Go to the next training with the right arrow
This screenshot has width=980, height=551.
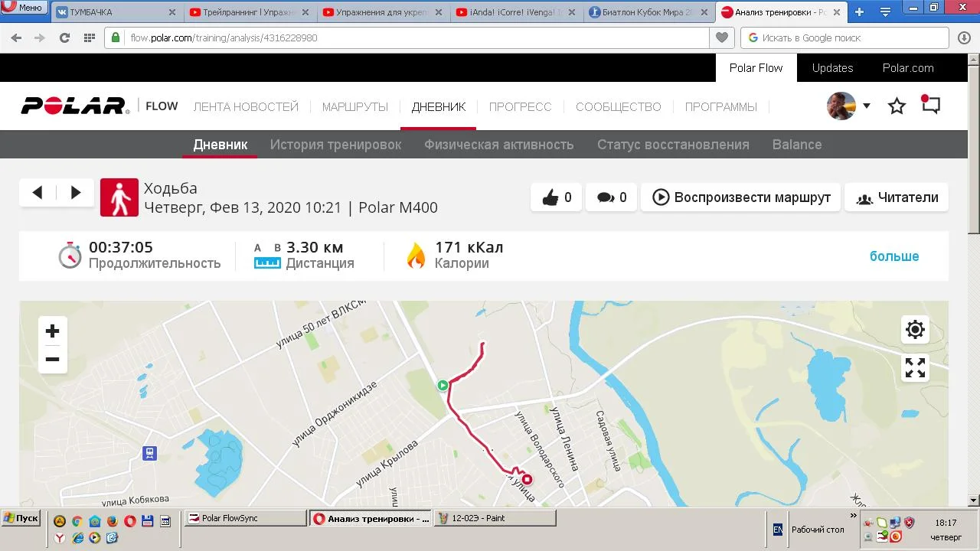[x=76, y=193]
